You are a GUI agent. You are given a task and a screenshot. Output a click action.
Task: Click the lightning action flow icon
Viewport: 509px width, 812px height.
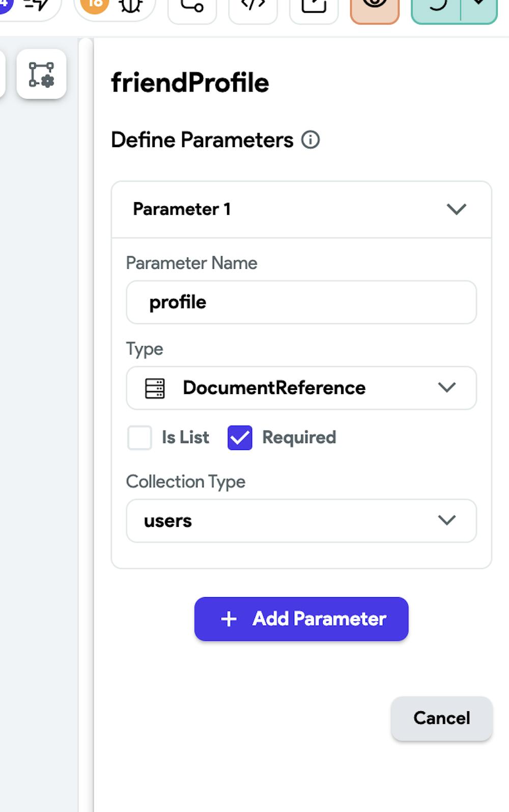click(37, 6)
